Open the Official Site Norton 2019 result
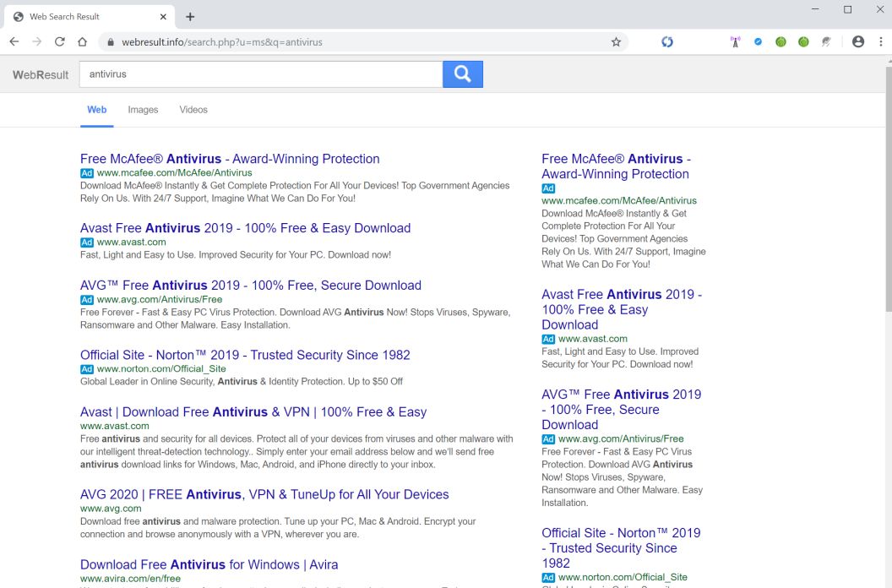Screen dimensions: 892x588 [x=245, y=355]
